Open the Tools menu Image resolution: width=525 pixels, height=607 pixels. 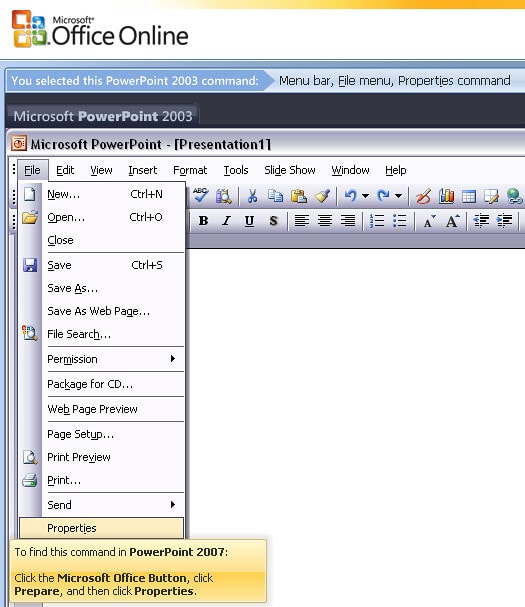236,170
